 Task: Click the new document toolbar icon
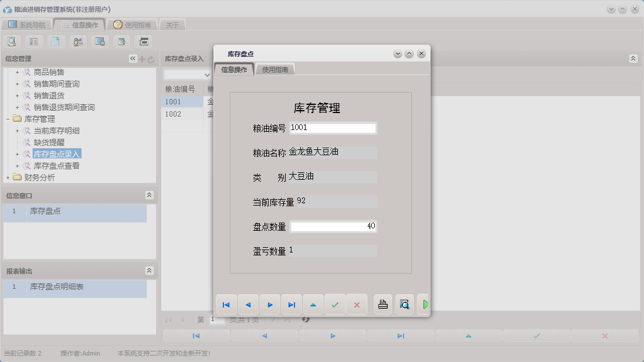tap(55, 42)
